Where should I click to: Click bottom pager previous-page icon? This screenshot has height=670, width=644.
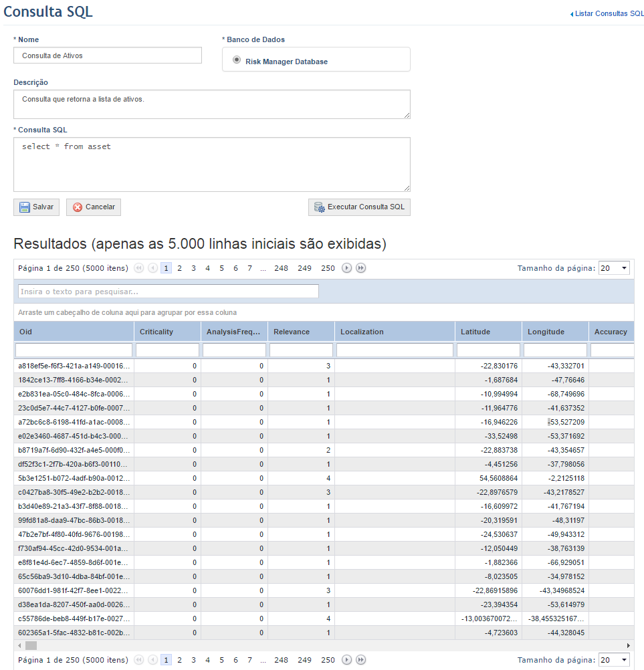click(152, 660)
